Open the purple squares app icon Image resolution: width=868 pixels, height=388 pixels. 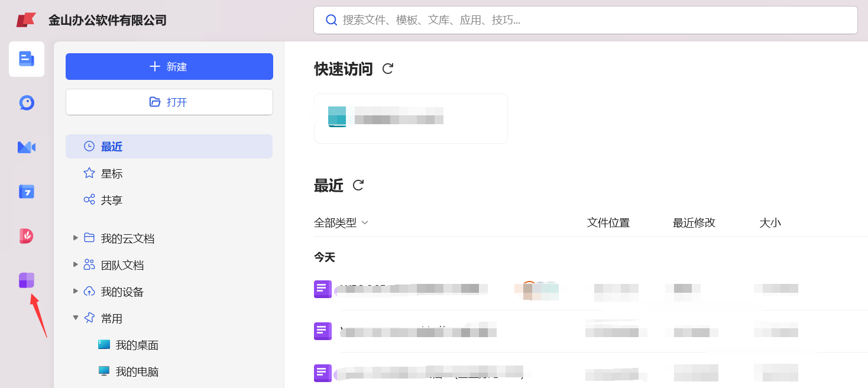(27, 280)
